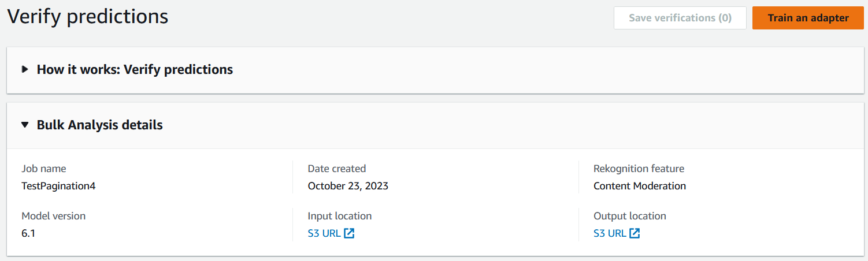Open the Input location S3 URL link
The image size is (868, 261).
point(324,233)
